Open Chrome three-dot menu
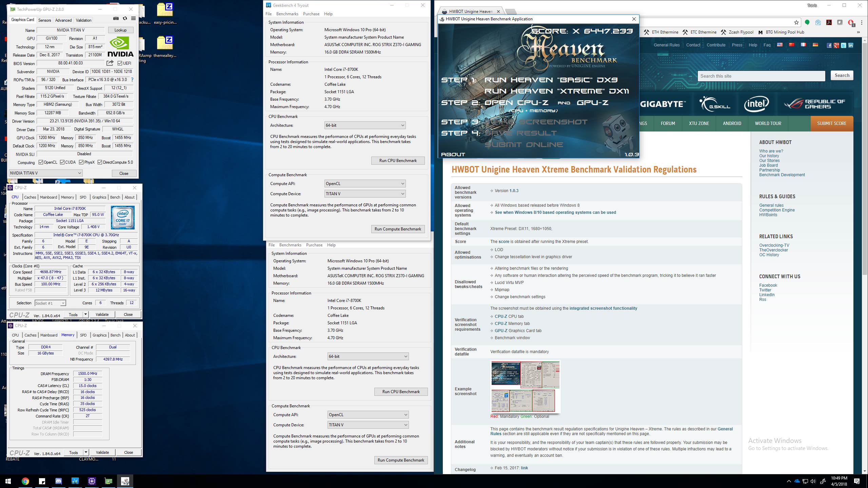Image resolution: width=868 pixels, height=488 pixels. pyautogui.click(x=862, y=22)
